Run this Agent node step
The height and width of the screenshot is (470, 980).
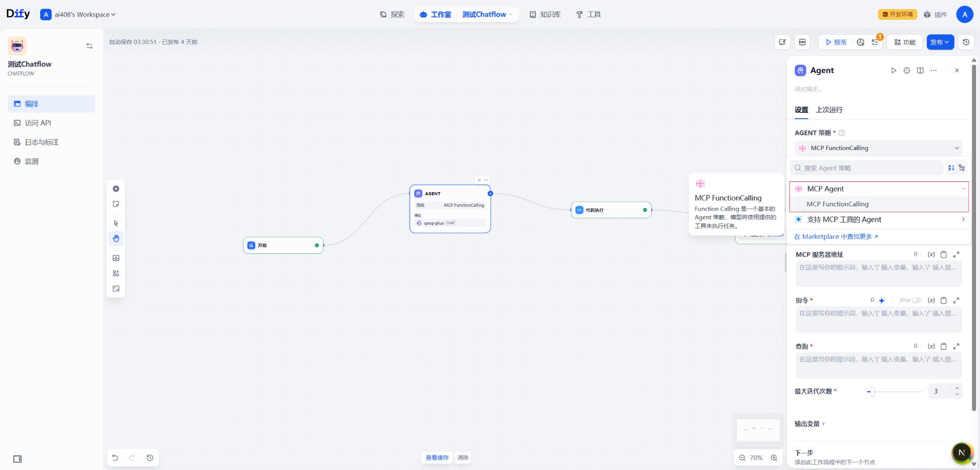[x=893, y=71]
